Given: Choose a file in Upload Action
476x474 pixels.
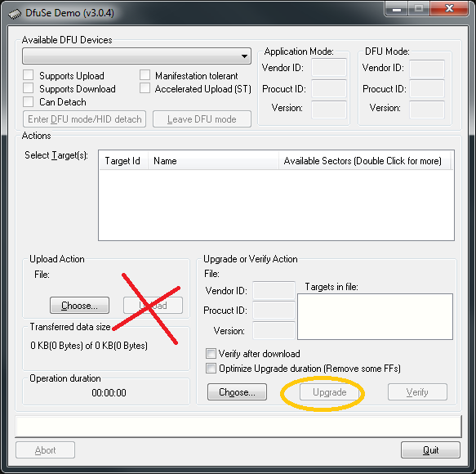Looking at the screenshot, I should pos(79,305).
